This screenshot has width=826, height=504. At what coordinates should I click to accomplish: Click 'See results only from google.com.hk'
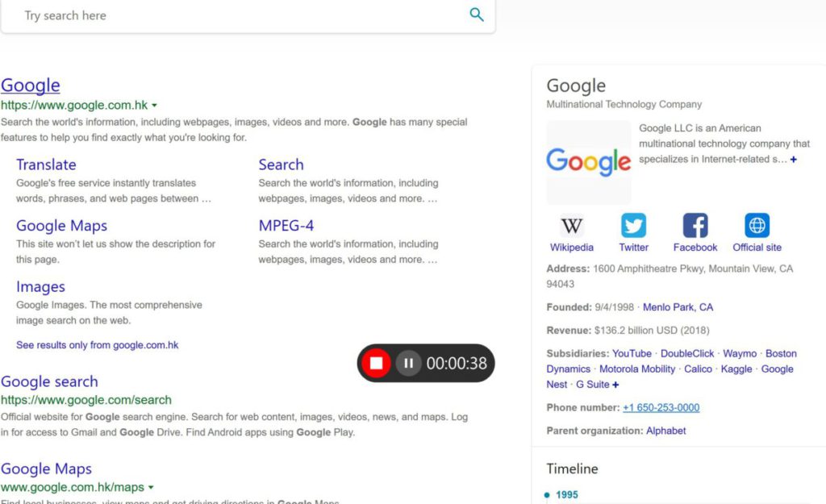pos(98,345)
